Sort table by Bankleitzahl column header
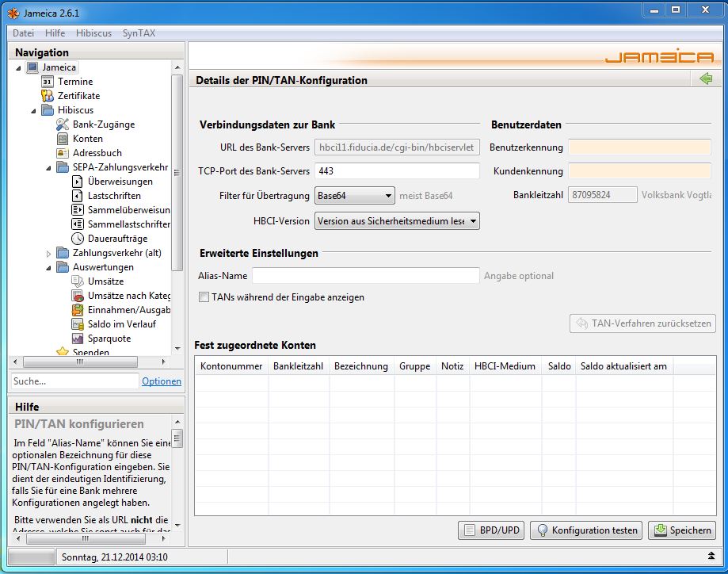Viewport: 728px width, 574px height. [298, 366]
